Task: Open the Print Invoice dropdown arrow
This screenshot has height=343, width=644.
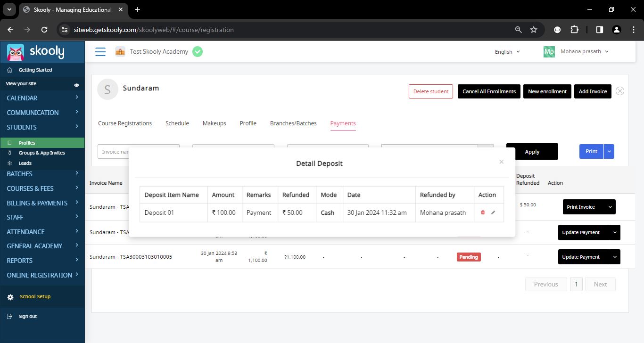Action: pyautogui.click(x=610, y=207)
